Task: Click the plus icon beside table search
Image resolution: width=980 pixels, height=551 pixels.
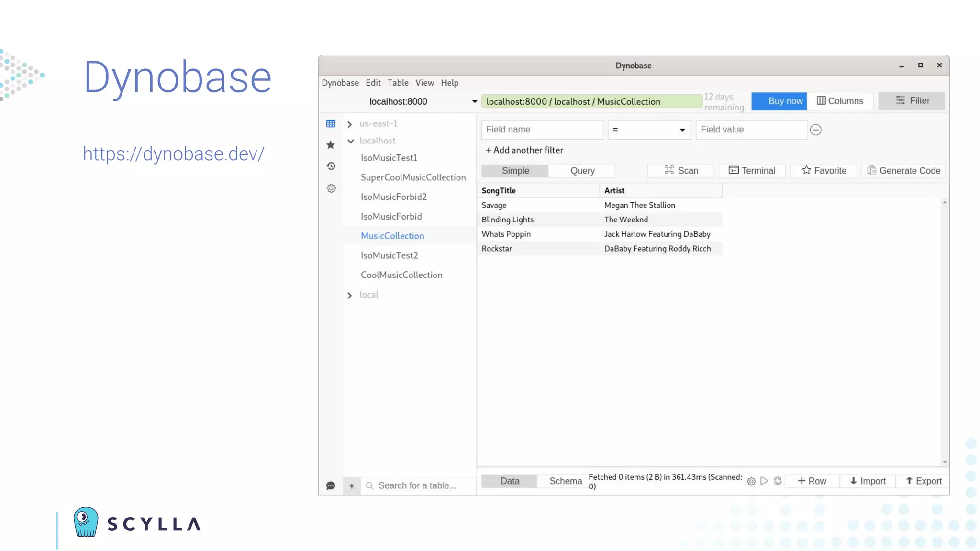Action: click(352, 485)
